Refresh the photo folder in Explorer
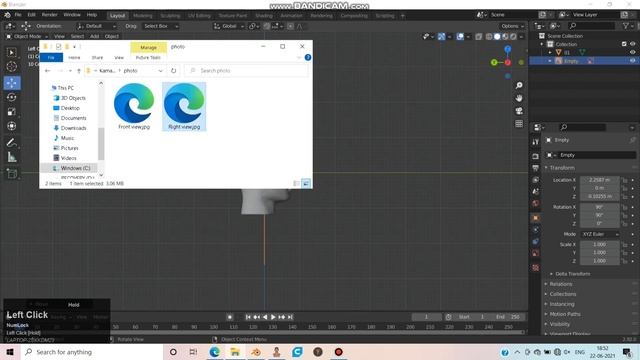The width and height of the screenshot is (640, 360). point(173,71)
